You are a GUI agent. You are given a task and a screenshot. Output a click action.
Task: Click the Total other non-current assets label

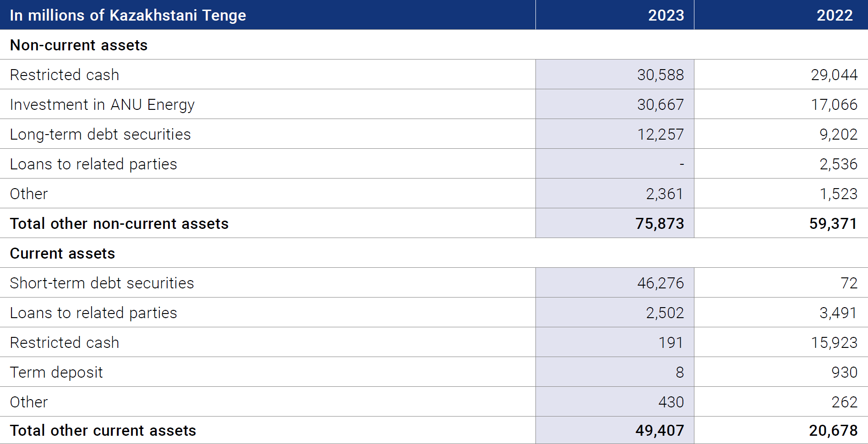pos(119,223)
